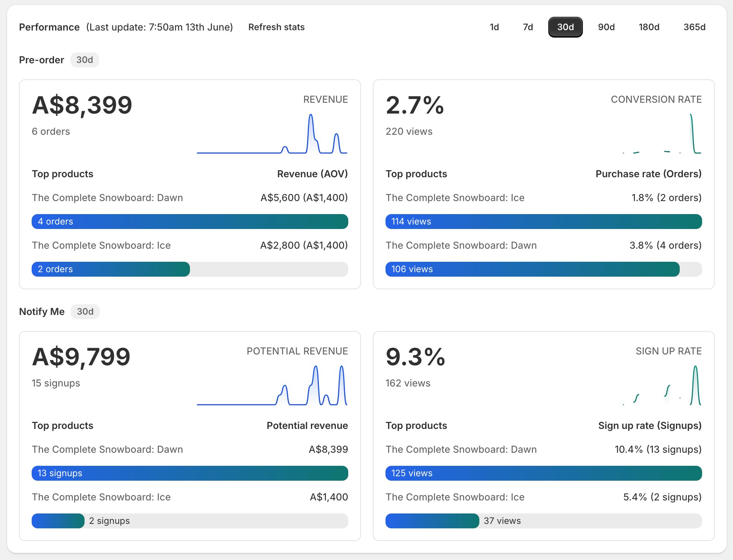Switch to the 7d time range

pyautogui.click(x=528, y=27)
